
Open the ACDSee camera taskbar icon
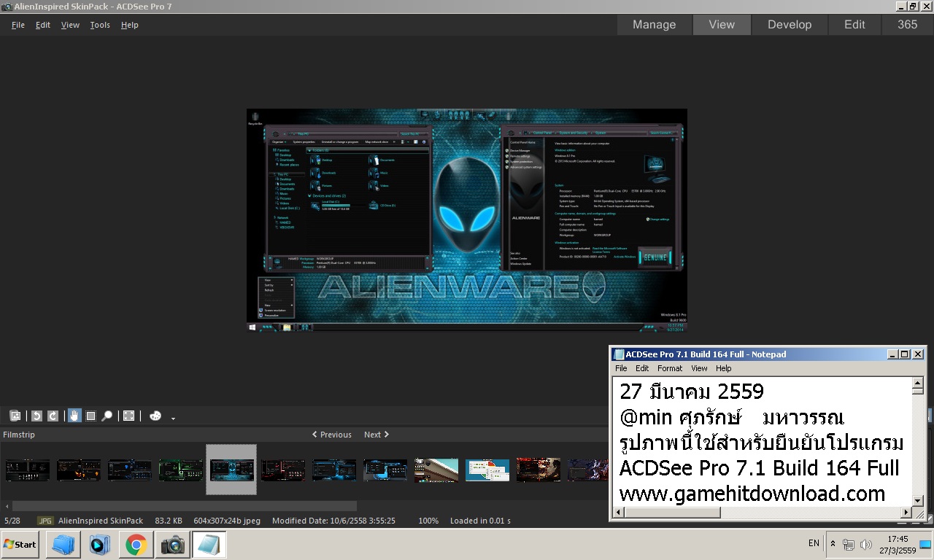click(172, 545)
